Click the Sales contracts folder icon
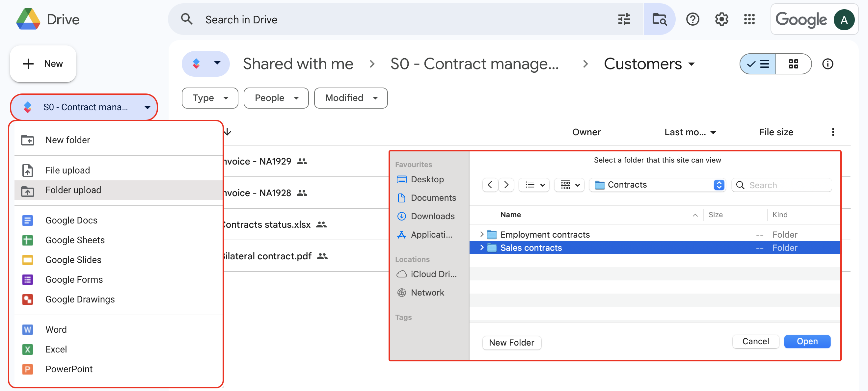The height and width of the screenshot is (391, 868). click(x=492, y=248)
